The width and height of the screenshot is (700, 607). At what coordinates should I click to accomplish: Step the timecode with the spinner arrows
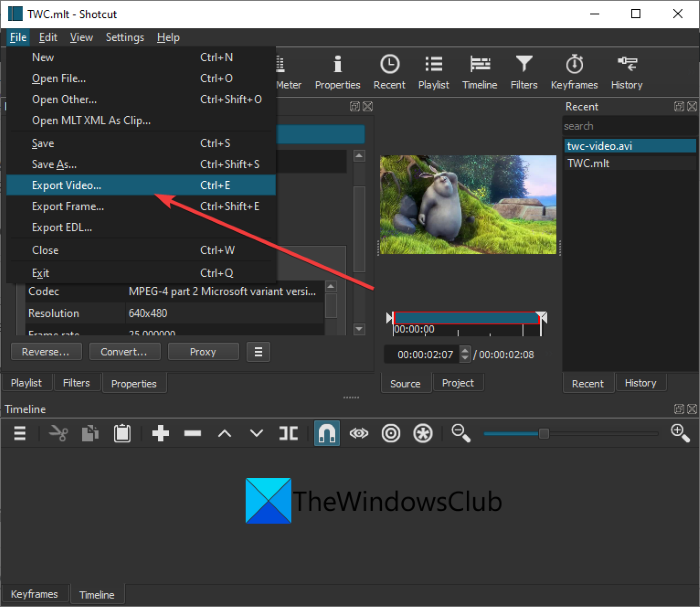click(465, 354)
